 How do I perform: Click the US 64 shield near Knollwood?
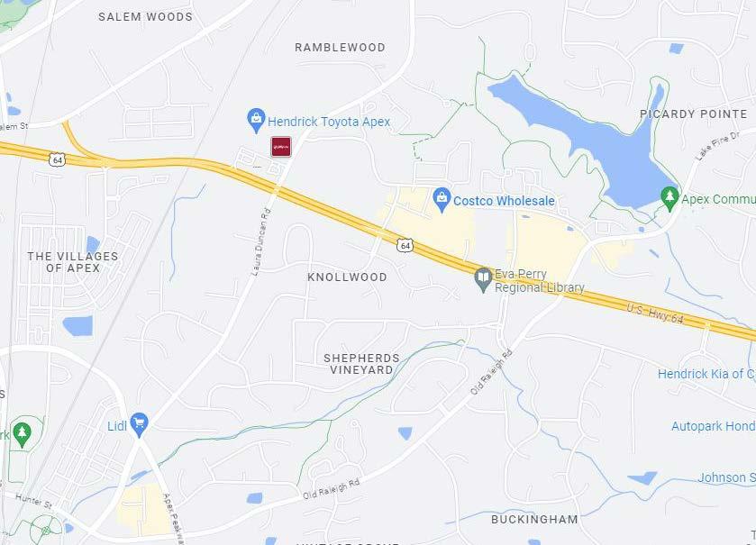405,245
